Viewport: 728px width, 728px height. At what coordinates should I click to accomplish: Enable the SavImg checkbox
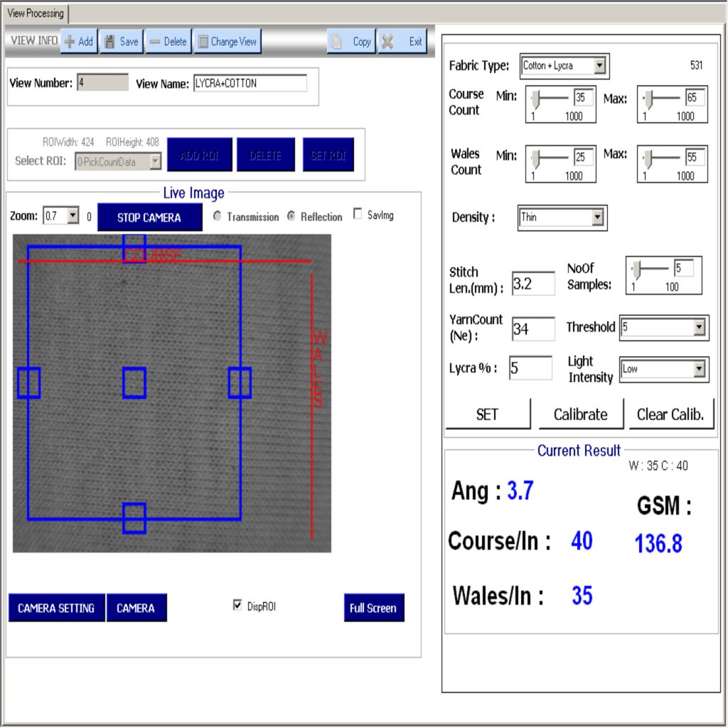coord(358,214)
